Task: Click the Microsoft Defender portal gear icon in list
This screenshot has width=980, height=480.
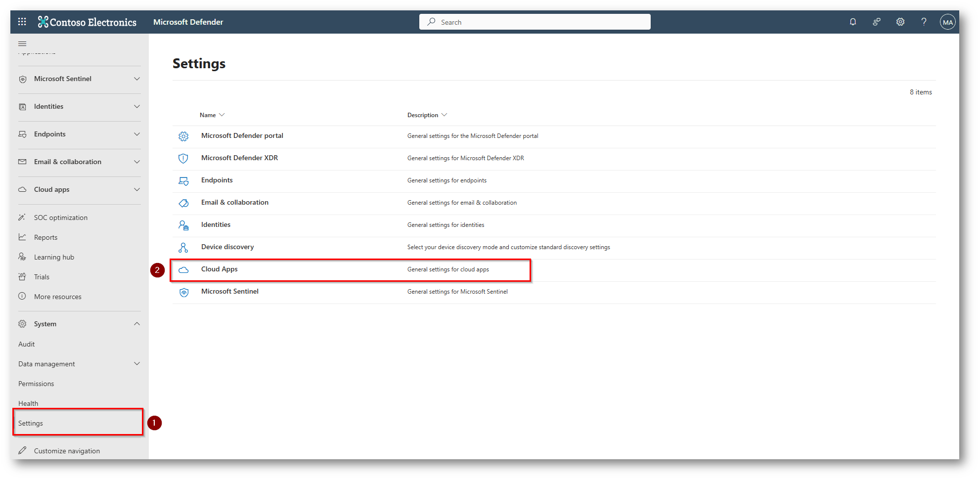Action: click(183, 136)
